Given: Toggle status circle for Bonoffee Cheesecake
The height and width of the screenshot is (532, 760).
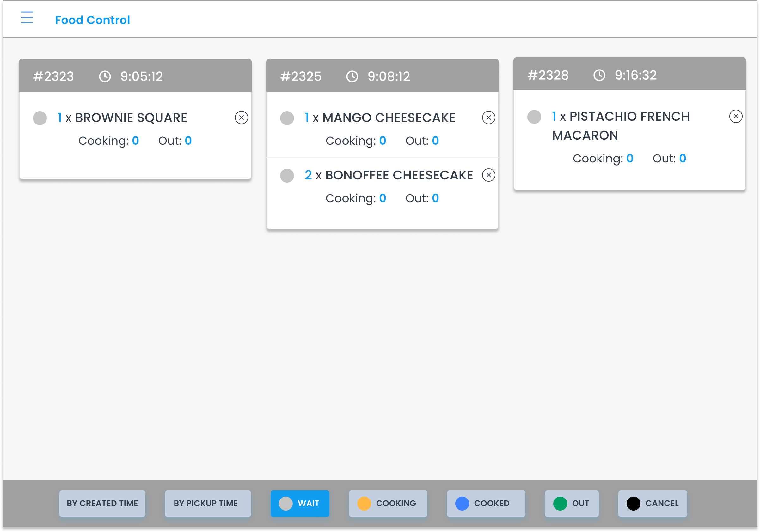Looking at the screenshot, I should tap(287, 176).
